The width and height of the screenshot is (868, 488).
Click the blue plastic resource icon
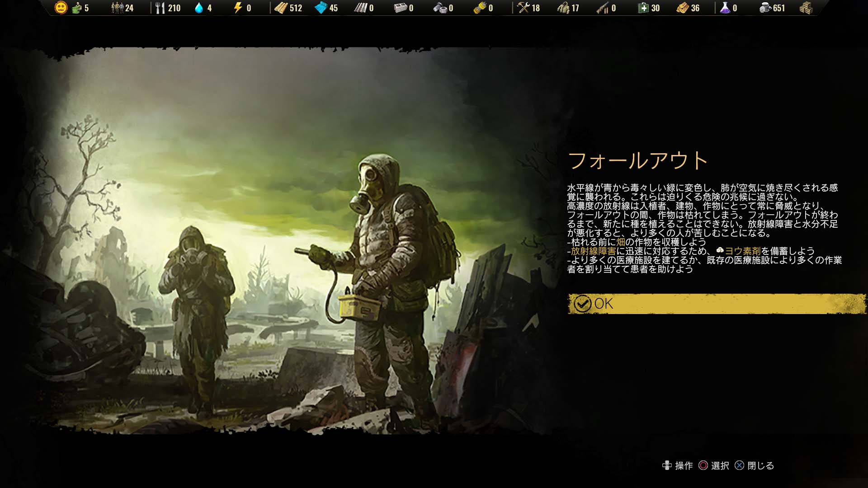click(321, 8)
